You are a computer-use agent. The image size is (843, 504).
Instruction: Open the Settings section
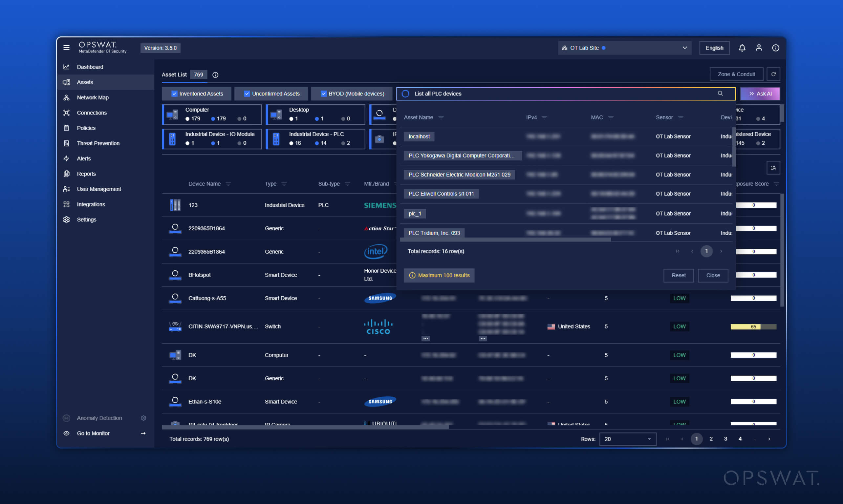(87, 220)
